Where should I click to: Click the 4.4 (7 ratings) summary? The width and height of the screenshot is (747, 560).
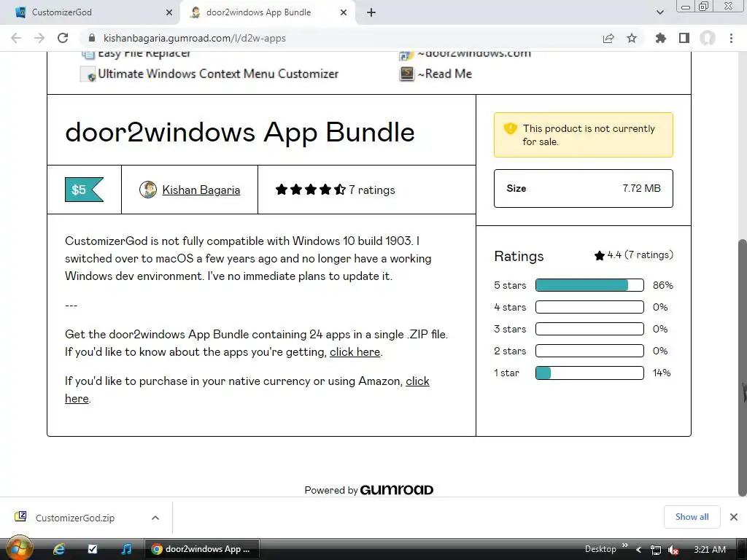click(x=634, y=255)
